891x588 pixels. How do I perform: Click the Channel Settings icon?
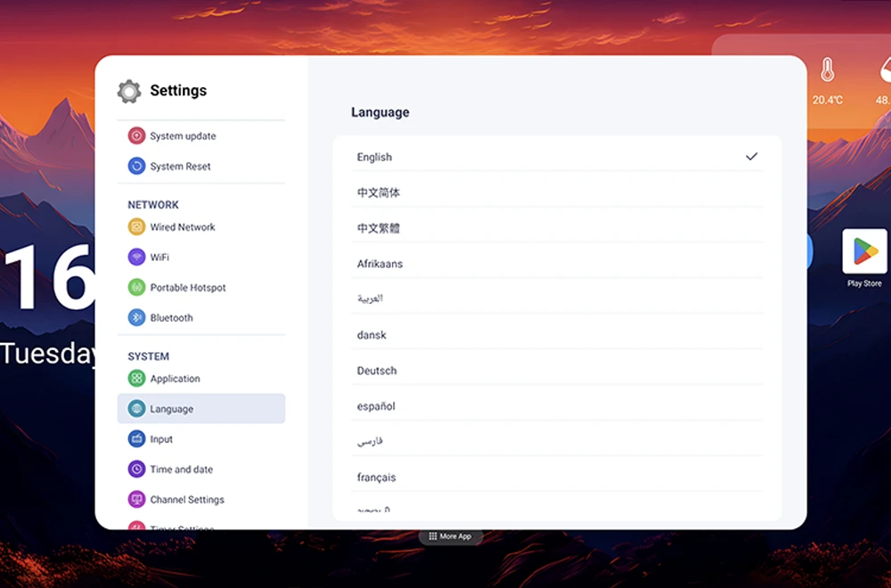[136, 500]
